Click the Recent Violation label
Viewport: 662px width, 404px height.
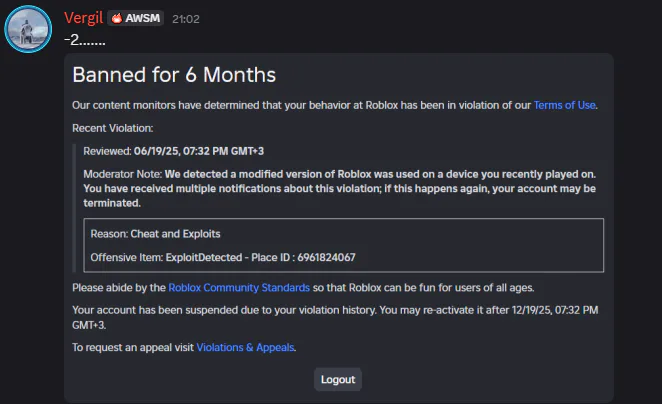pyautogui.click(x=113, y=128)
